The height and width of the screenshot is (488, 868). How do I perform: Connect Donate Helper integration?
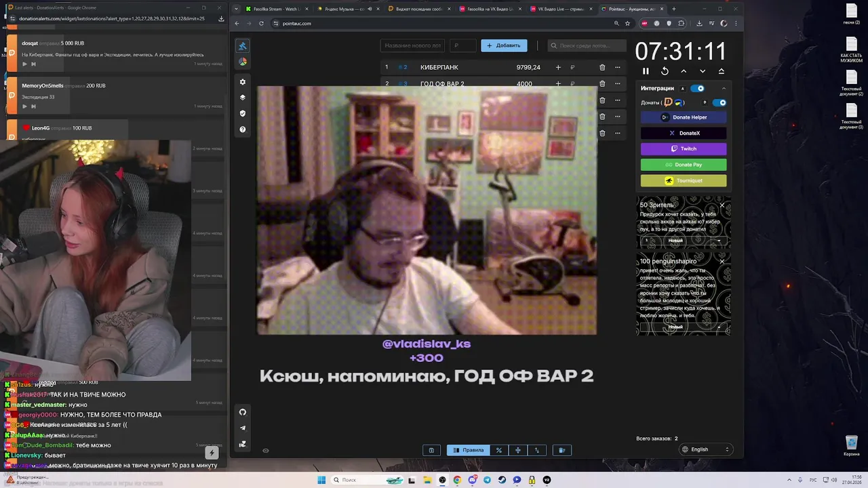click(684, 117)
